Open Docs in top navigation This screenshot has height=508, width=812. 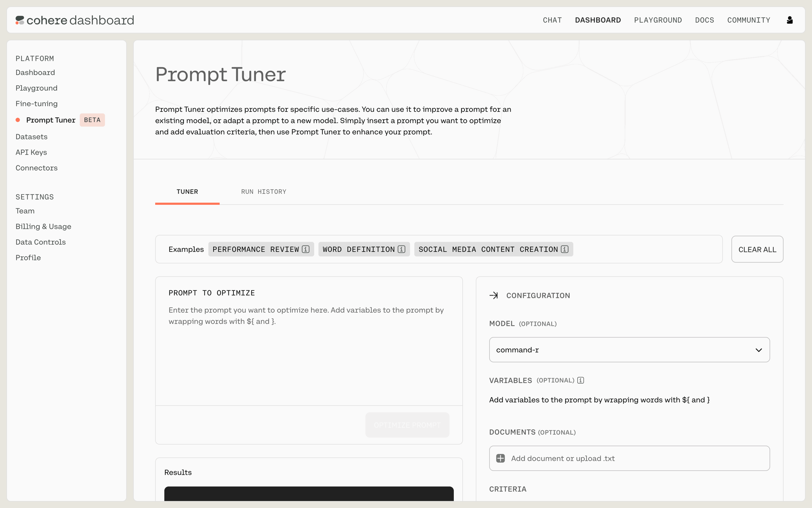tap(705, 20)
